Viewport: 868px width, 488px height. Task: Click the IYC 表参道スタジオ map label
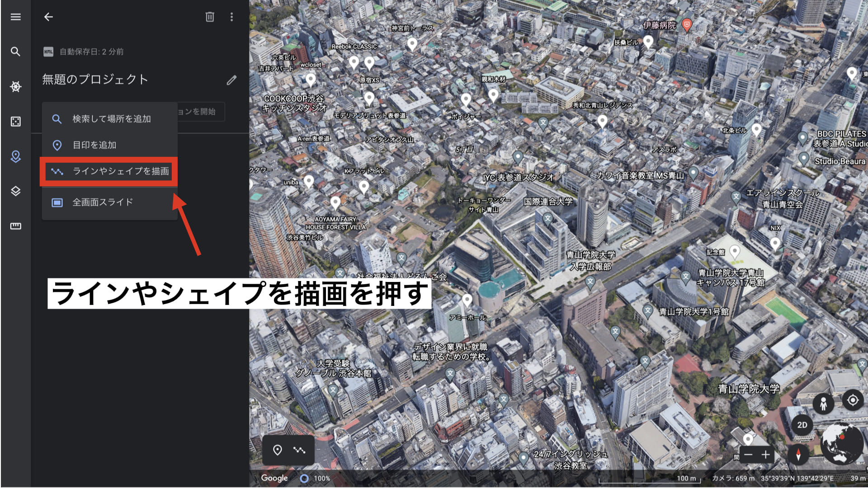tap(518, 178)
